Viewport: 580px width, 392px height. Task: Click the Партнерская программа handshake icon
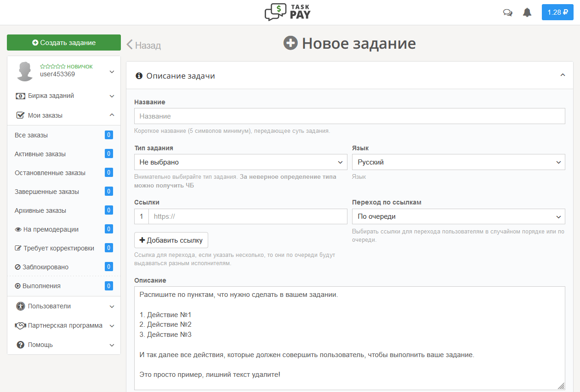20,325
